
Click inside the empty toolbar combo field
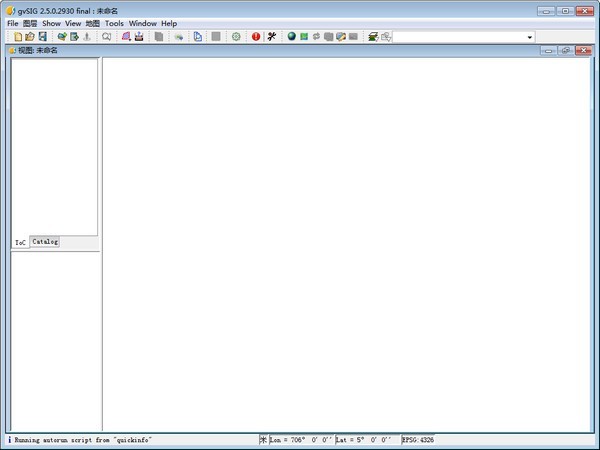(x=458, y=37)
